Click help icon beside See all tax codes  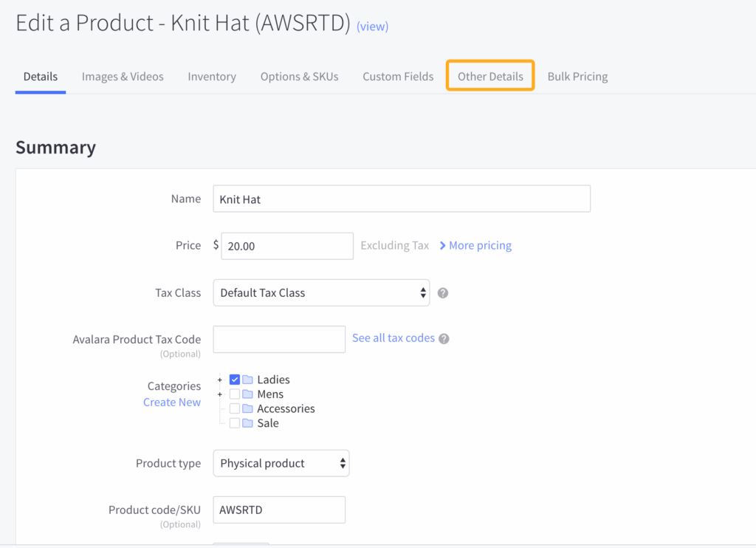[444, 339]
